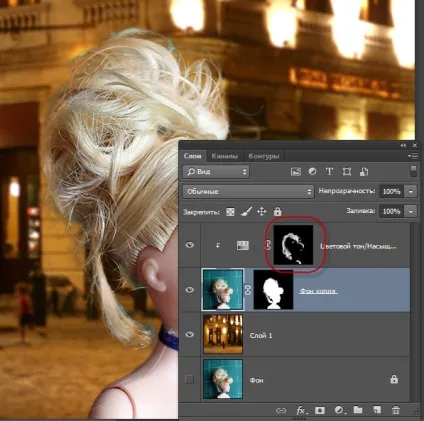The height and width of the screenshot is (421, 424).
Task: Click the add layer mask icon
Action: click(320, 410)
